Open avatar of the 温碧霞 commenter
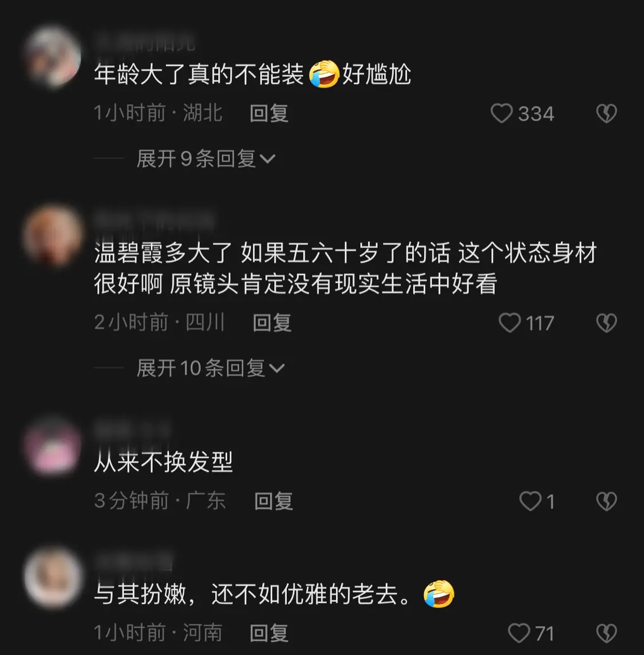 [53, 236]
